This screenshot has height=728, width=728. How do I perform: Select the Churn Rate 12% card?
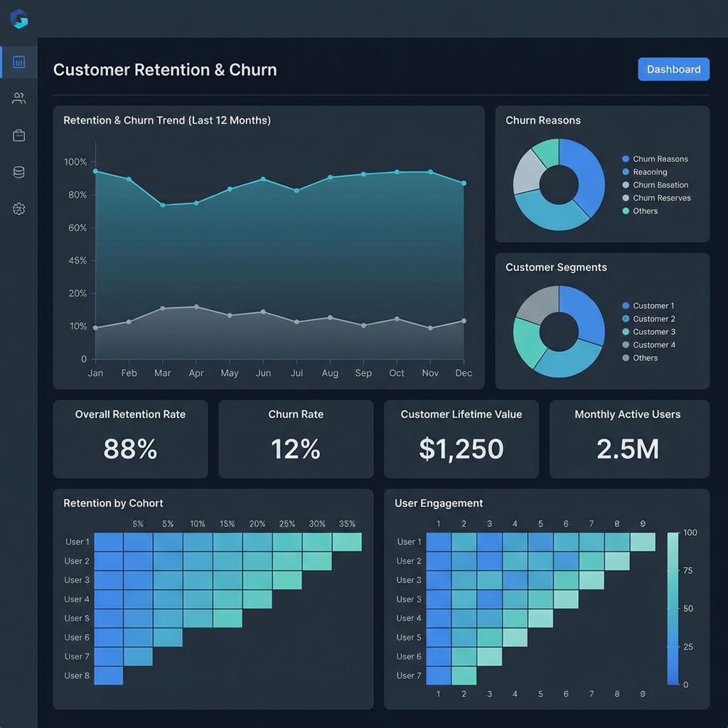(296, 439)
